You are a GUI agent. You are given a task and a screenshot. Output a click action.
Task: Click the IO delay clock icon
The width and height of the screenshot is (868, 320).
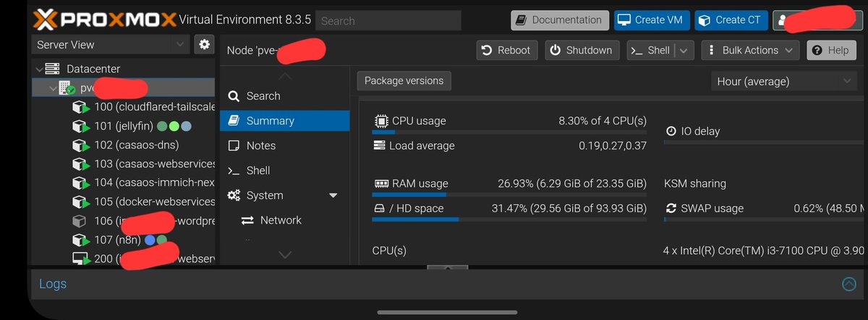pos(671,131)
